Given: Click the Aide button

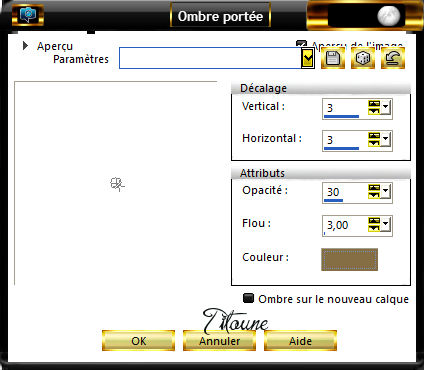Looking at the screenshot, I should pos(300,341).
